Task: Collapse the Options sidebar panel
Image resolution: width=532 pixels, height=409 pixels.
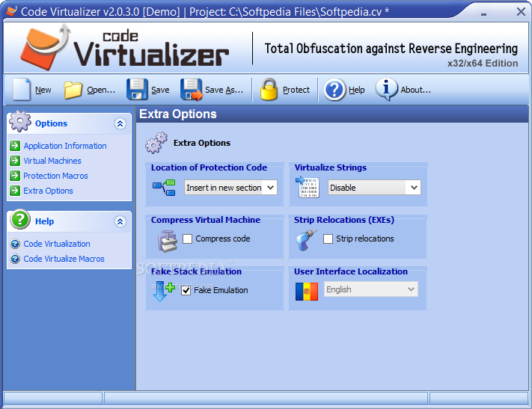Action: coord(120,124)
